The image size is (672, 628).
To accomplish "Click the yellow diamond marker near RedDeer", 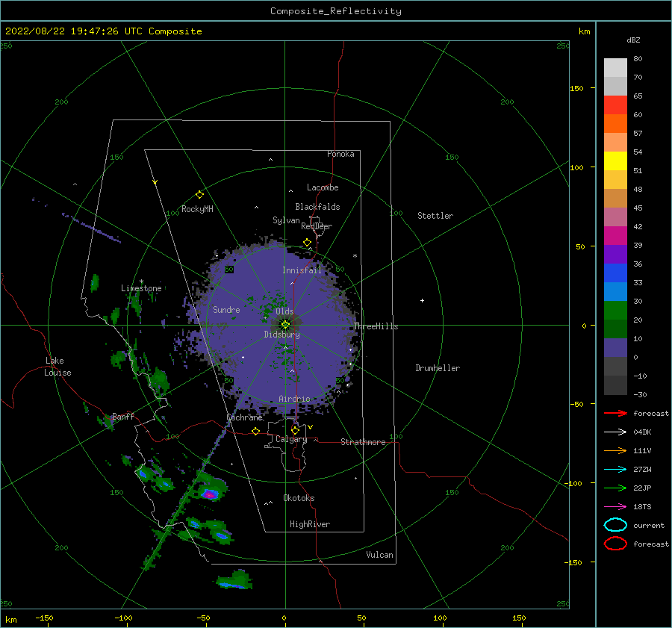I will point(308,243).
